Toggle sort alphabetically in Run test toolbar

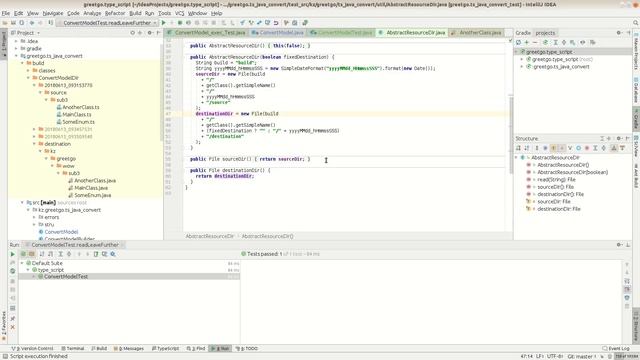coord(42,254)
